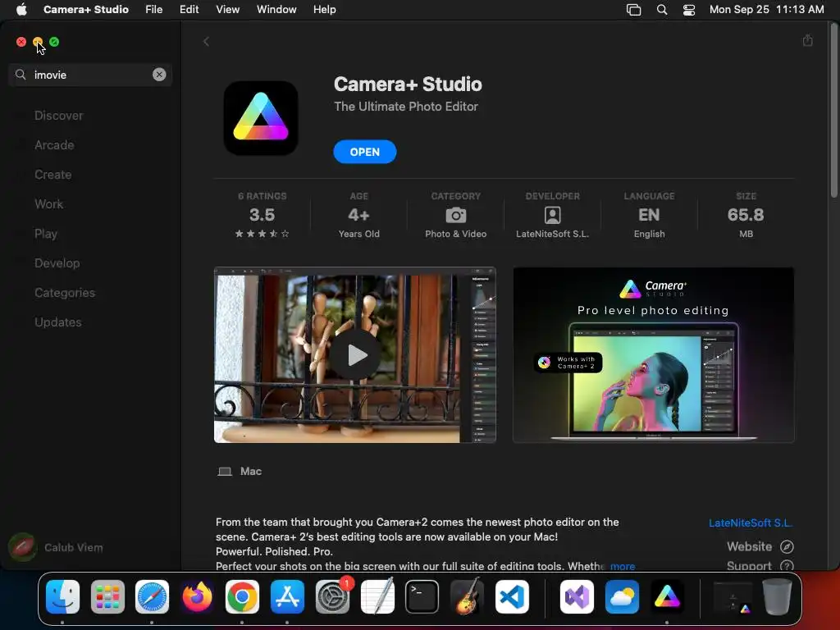Click the date and time in menu bar
840x630 pixels.
click(767, 9)
